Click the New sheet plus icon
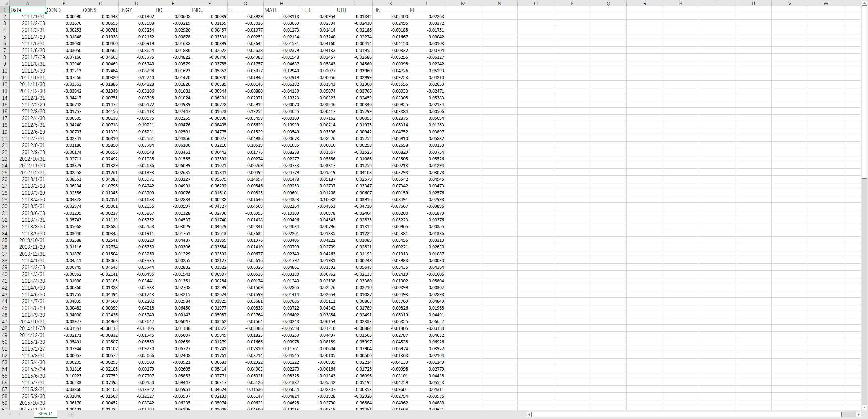This screenshot has width=868, height=419. 71,414
